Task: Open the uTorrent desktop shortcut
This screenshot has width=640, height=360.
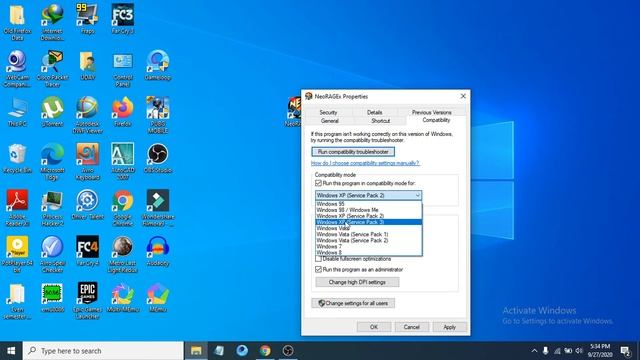Action: pyautogui.click(x=52, y=112)
